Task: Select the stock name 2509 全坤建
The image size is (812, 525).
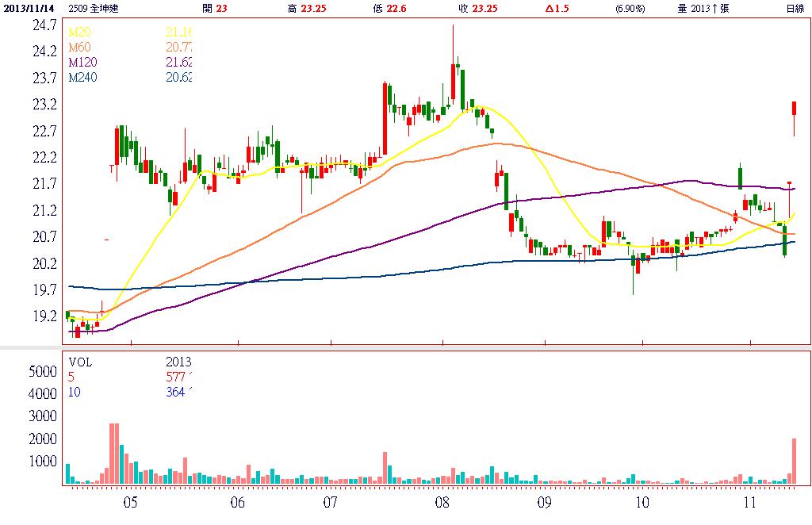Action: (x=94, y=8)
